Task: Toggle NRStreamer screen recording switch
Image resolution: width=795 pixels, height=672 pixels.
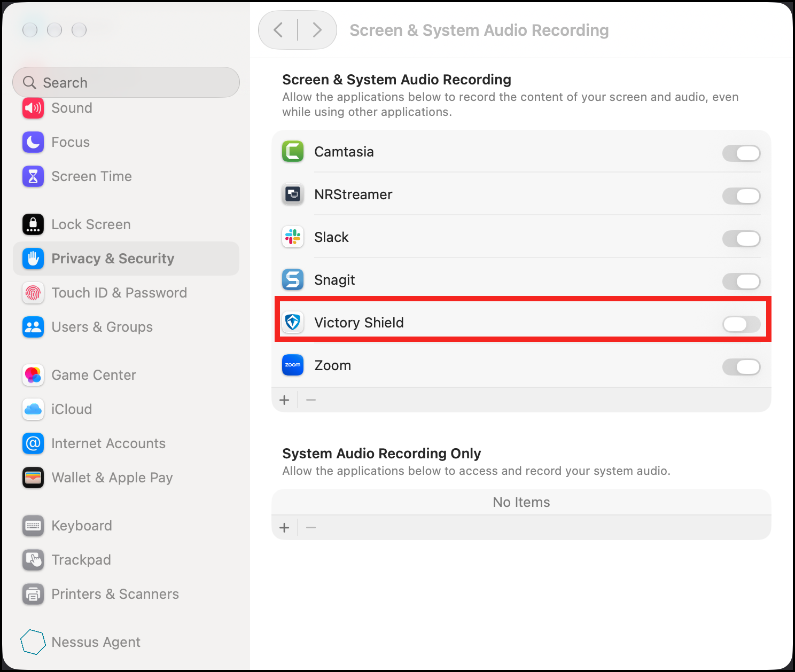Action: coord(742,196)
